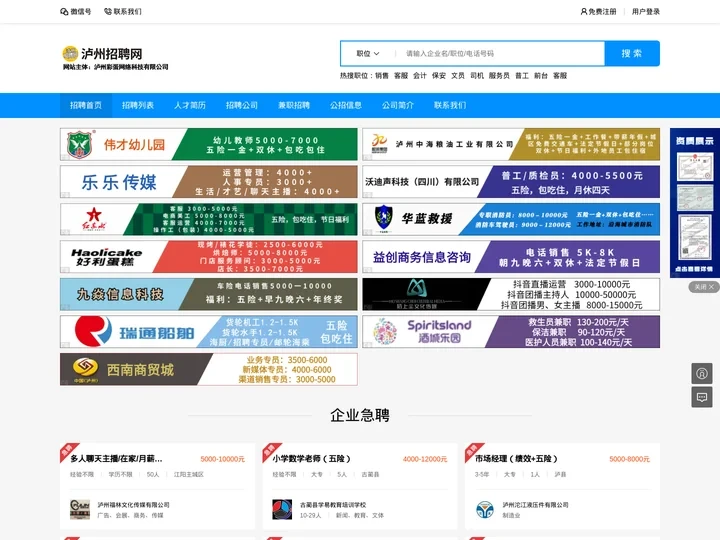720x540 pixels.
Task: Open 伟才幼儿园 banner ad
Action: [x=208, y=144]
